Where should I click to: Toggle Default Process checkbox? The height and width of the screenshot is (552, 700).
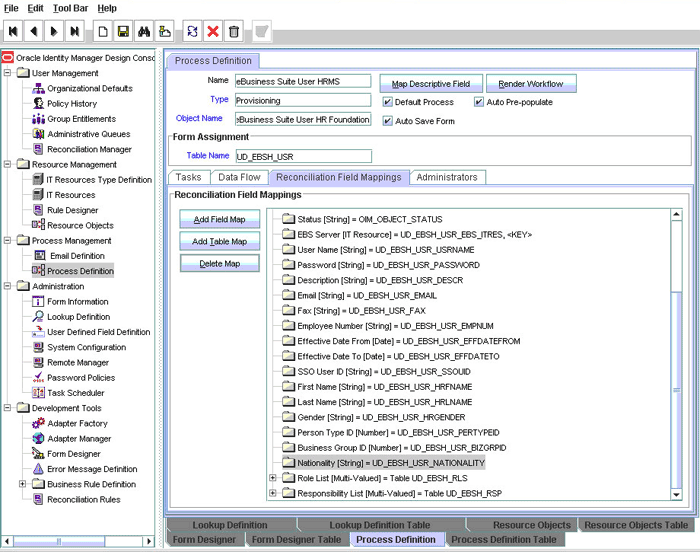click(388, 102)
